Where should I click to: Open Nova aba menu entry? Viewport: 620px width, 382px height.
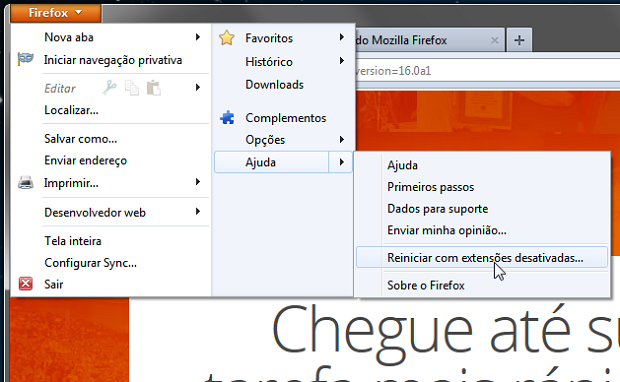(69, 37)
